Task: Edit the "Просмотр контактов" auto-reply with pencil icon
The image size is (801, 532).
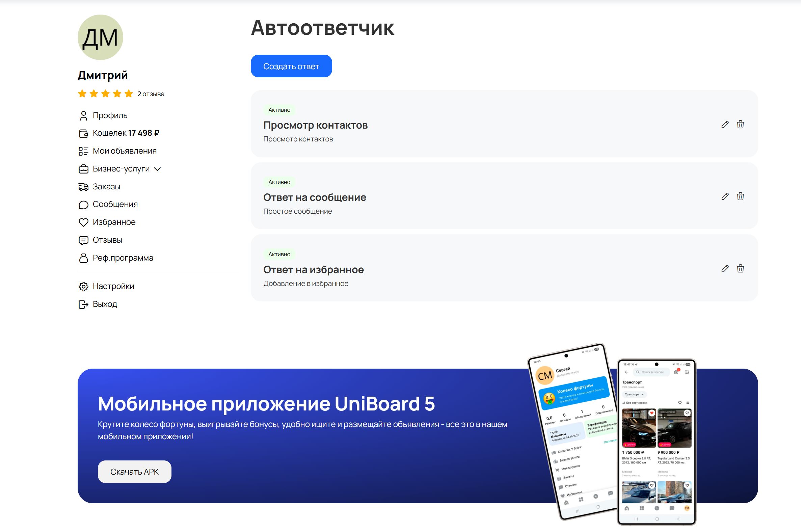Action: [725, 125]
